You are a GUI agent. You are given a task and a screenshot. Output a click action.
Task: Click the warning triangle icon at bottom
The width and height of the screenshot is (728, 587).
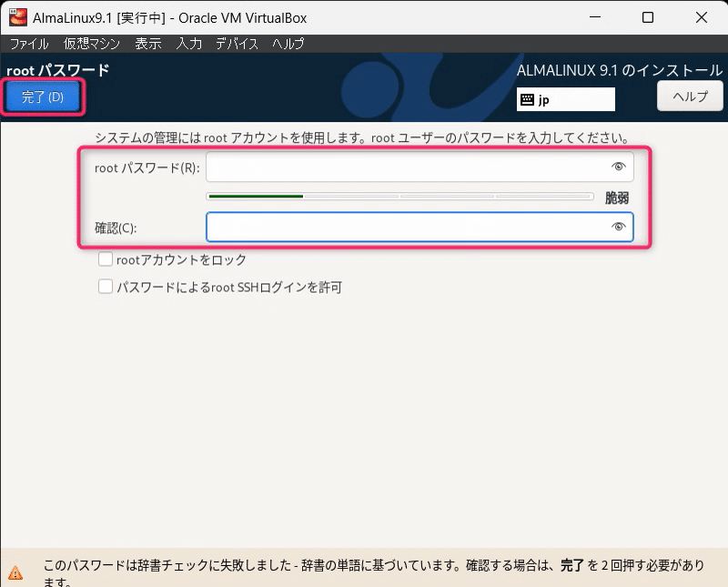15,572
